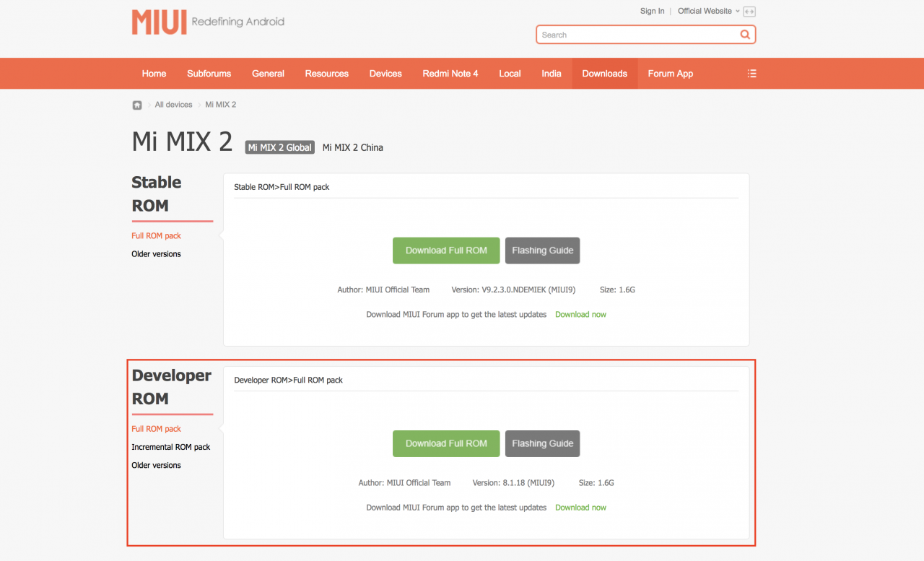Click Download now under Stable ROM
The height and width of the screenshot is (561, 924).
pyautogui.click(x=580, y=315)
